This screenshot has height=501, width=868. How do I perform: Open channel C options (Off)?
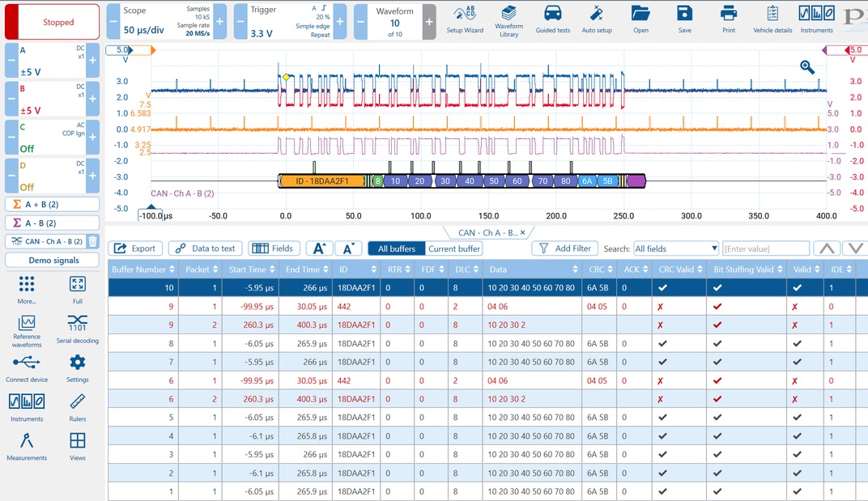click(52, 138)
